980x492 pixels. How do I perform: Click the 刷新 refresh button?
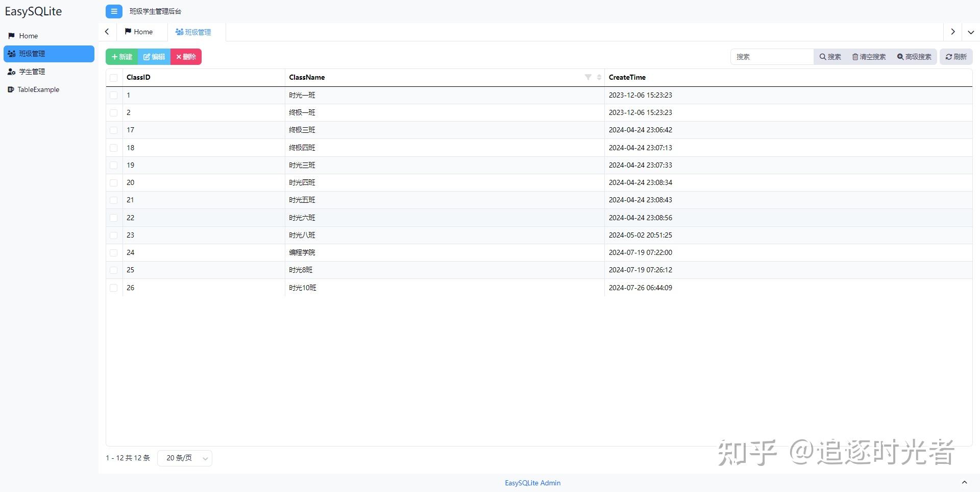pos(956,57)
